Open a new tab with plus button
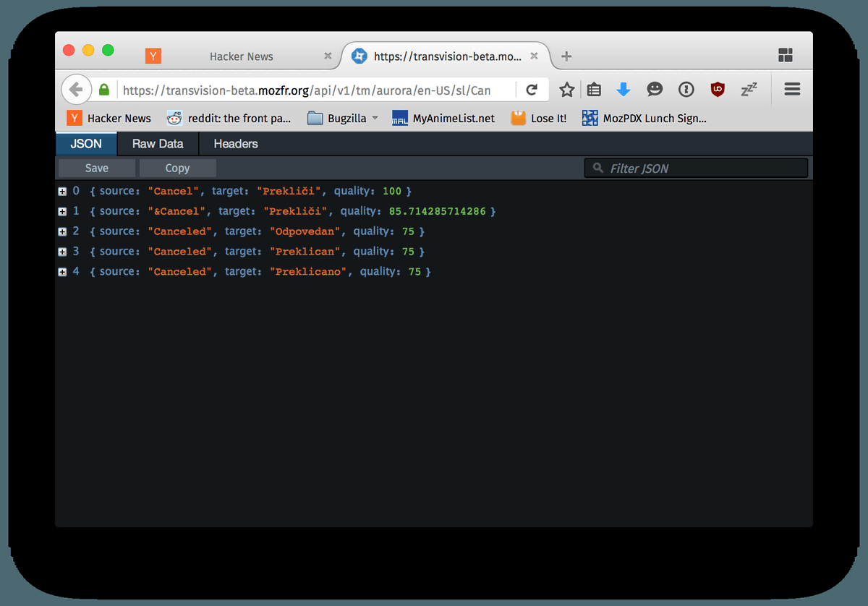 pyautogui.click(x=566, y=56)
